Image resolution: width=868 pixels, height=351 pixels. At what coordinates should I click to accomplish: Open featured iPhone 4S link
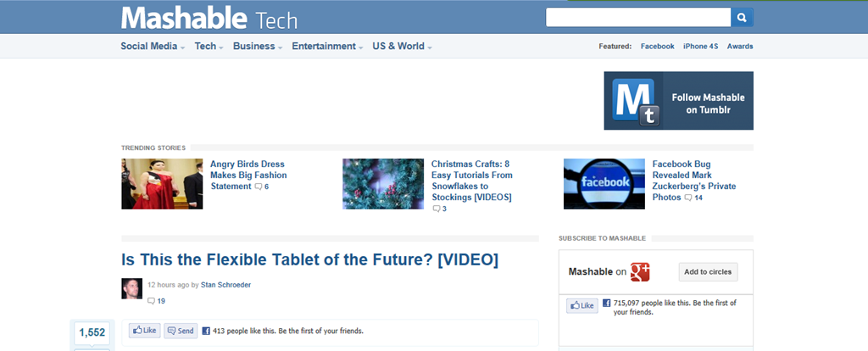click(700, 47)
